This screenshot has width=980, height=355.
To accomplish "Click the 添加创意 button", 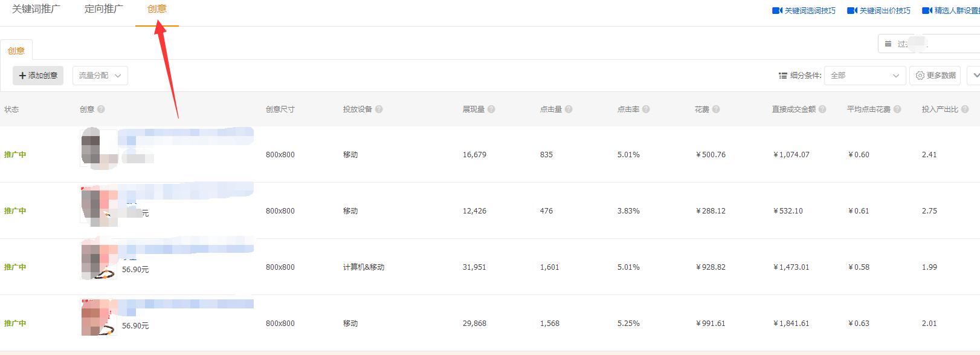I will click(37, 75).
